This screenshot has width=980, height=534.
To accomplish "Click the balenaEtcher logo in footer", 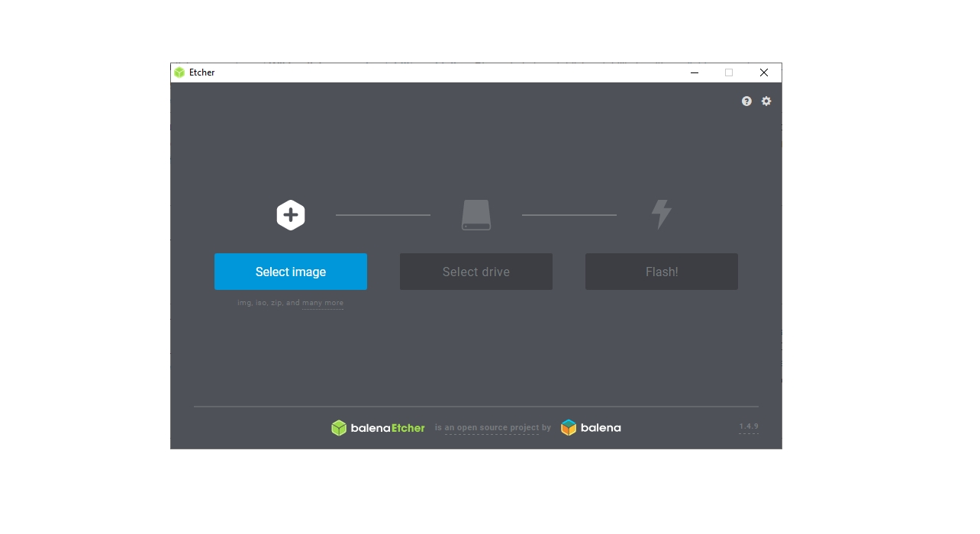I will tap(378, 428).
